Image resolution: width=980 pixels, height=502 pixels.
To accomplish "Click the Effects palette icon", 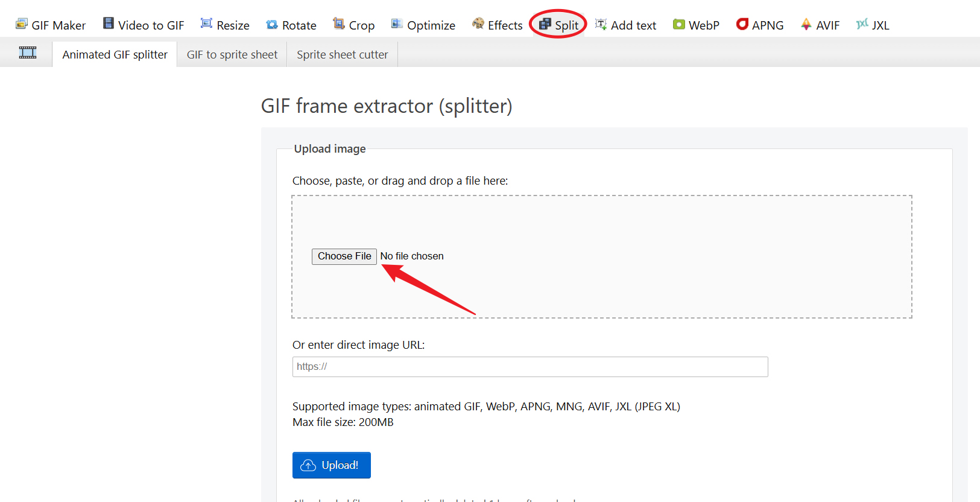I will coord(478,24).
